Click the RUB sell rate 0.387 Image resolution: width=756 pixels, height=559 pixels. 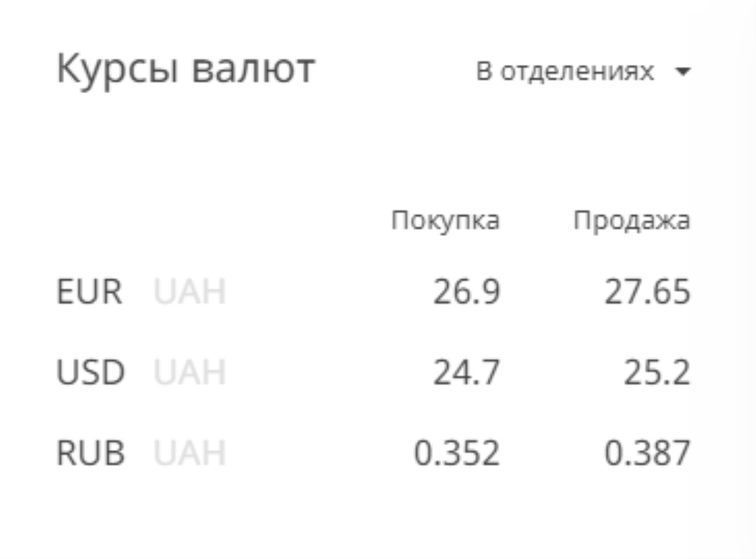[648, 453]
